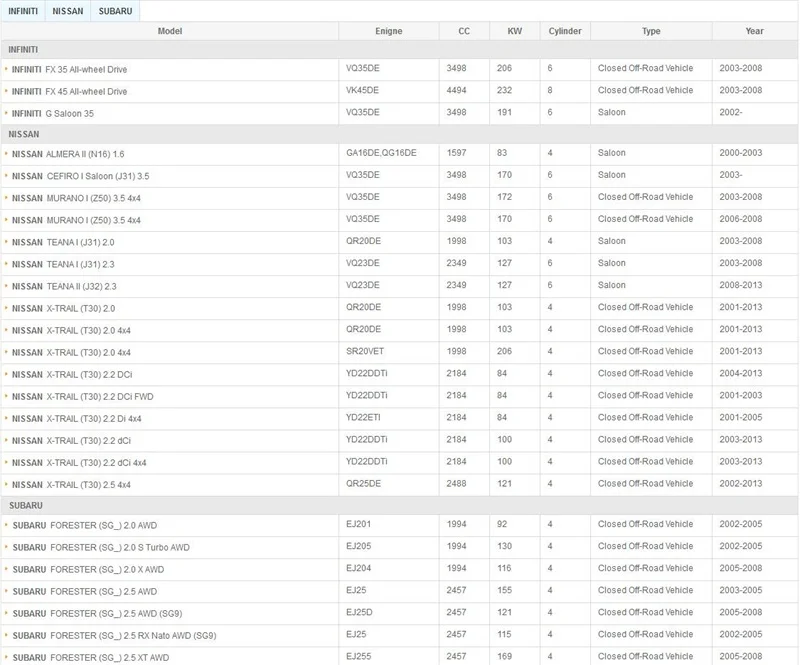
Task: Open SUBARU FORESTER 2.5 XT AWD
Action: coord(91,657)
